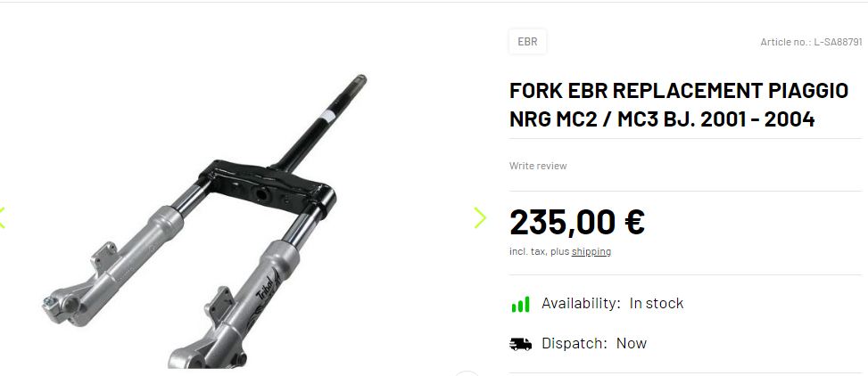Image resolution: width=868 pixels, height=376 pixels.
Task: Click the green availability bars icon
Action: click(520, 304)
